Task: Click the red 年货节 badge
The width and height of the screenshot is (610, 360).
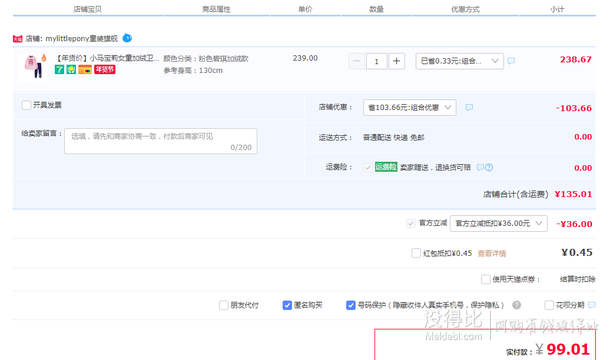Action: click(105, 70)
